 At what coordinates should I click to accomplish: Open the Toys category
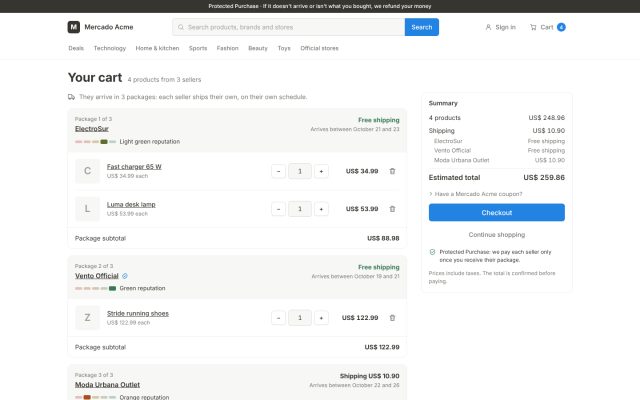coord(284,48)
